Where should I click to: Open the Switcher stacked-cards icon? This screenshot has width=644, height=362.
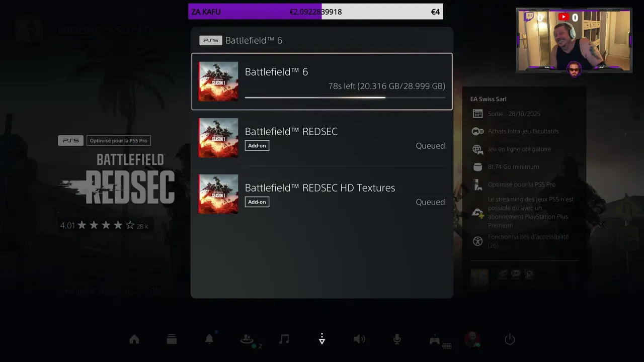(172, 339)
